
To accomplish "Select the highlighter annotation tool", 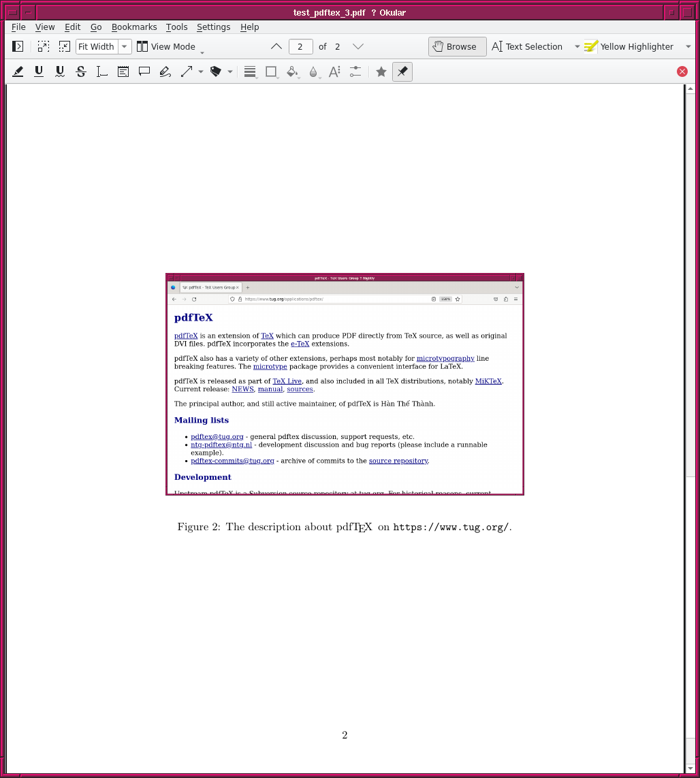I will [x=18, y=71].
